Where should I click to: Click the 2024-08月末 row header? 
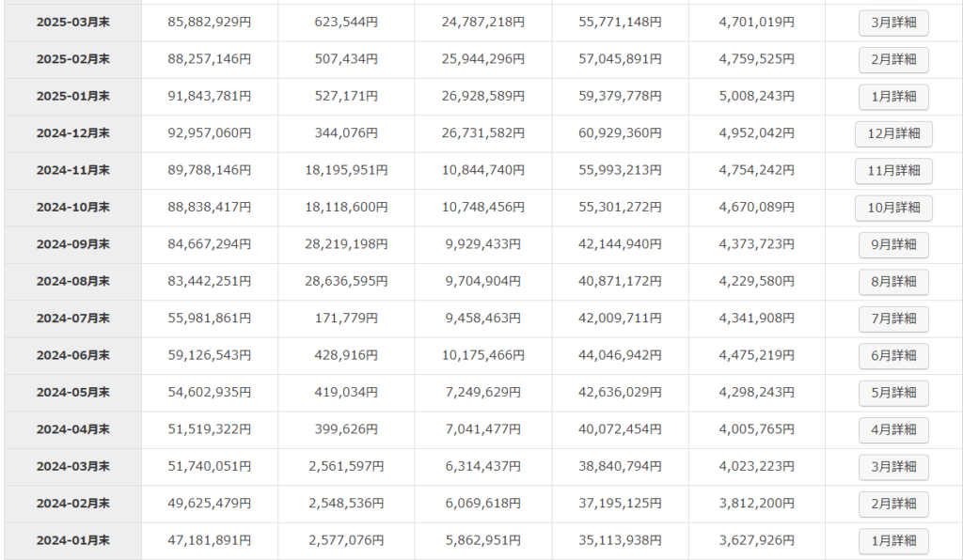72,282
